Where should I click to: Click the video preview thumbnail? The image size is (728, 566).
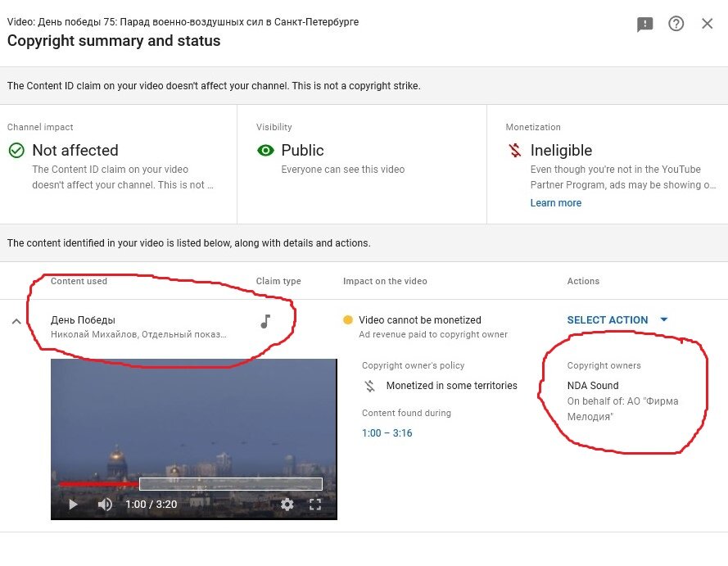(x=193, y=439)
